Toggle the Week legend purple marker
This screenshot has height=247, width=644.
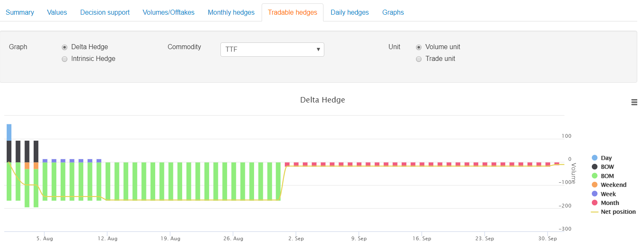594,194
